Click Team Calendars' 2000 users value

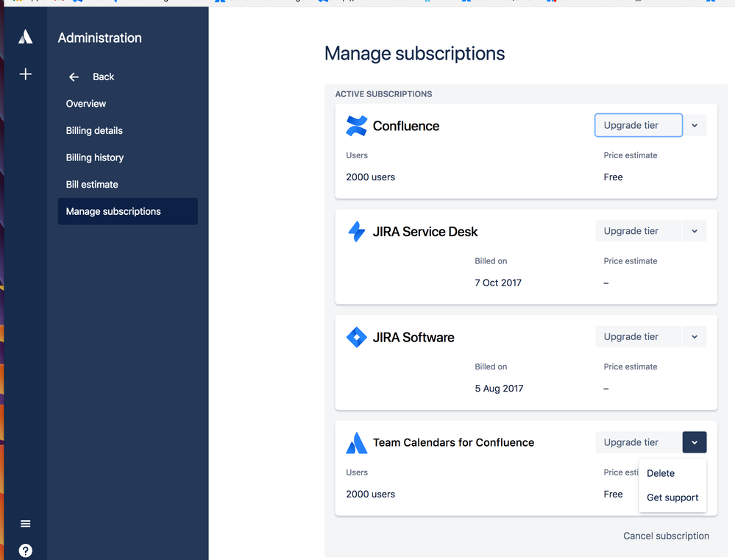point(370,495)
